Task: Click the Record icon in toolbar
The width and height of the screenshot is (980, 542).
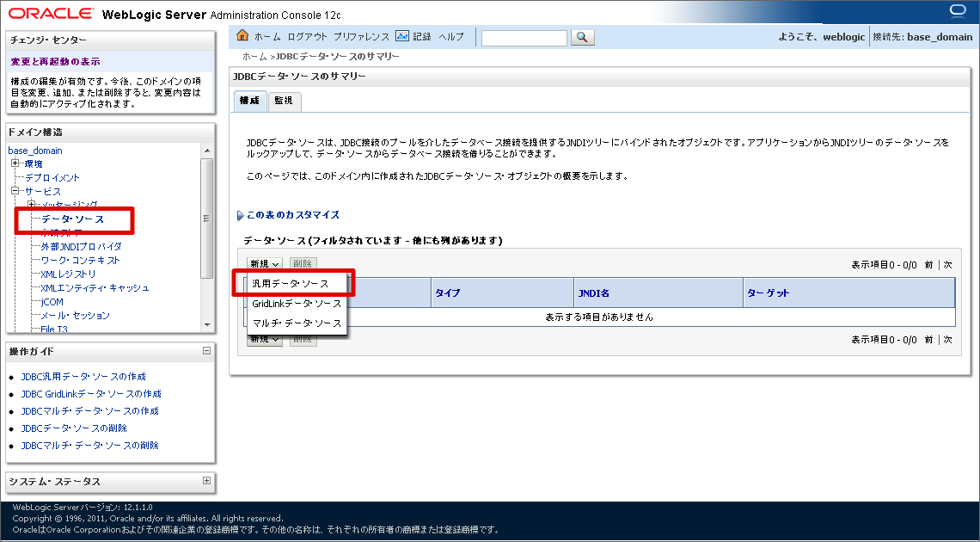Action: tap(401, 36)
